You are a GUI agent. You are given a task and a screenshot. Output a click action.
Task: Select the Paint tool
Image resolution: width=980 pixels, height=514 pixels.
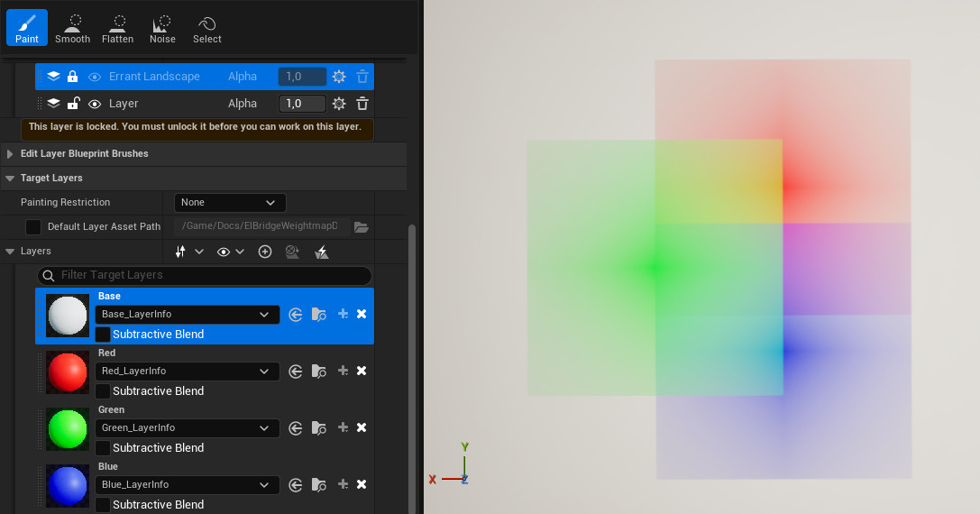click(27, 28)
